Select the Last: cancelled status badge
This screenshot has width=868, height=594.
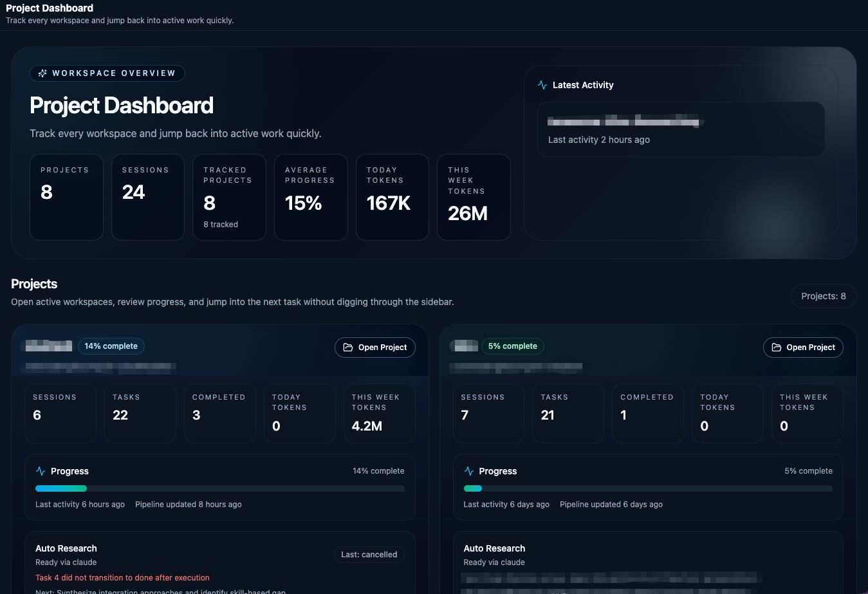[369, 554]
